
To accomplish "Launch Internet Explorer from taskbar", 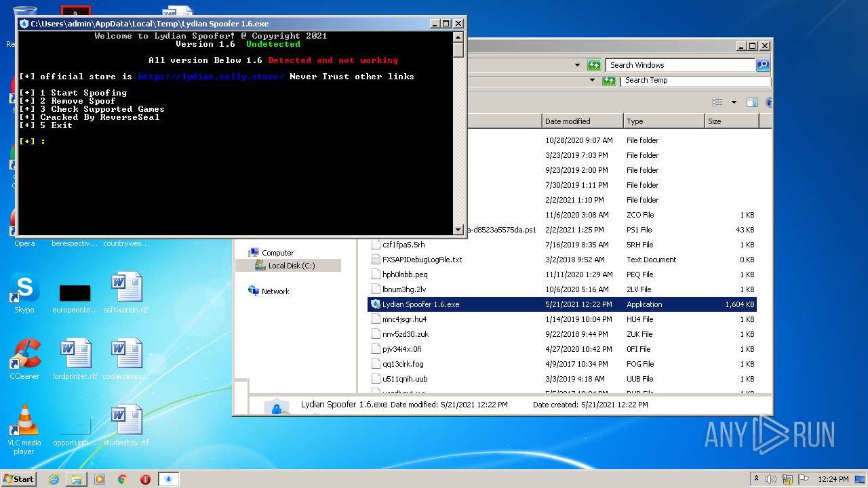I will pos(54,479).
